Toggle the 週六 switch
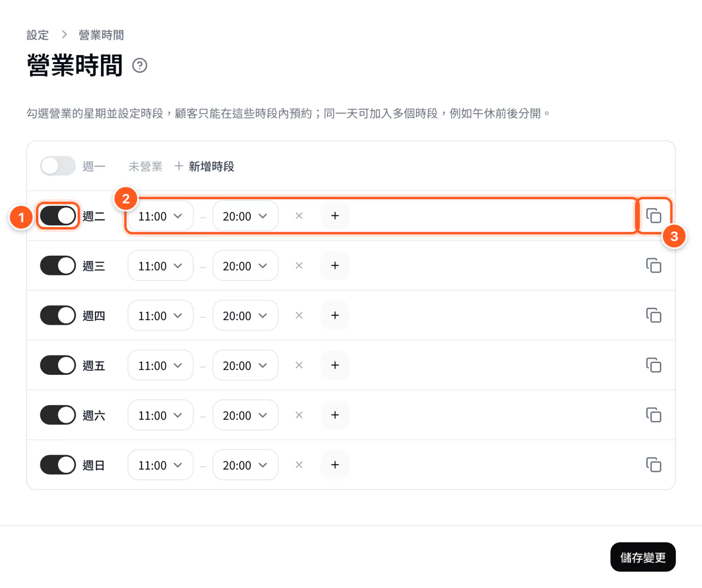The width and height of the screenshot is (702, 588). click(58, 415)
